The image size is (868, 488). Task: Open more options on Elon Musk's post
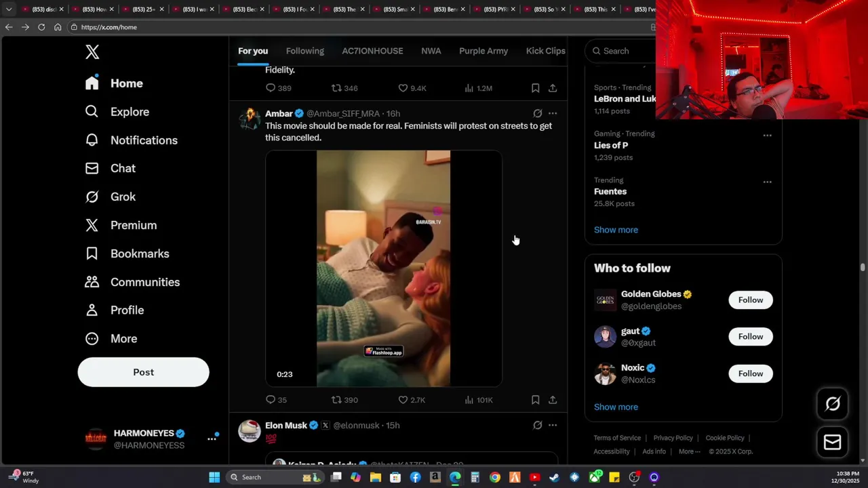pos(553,425)
